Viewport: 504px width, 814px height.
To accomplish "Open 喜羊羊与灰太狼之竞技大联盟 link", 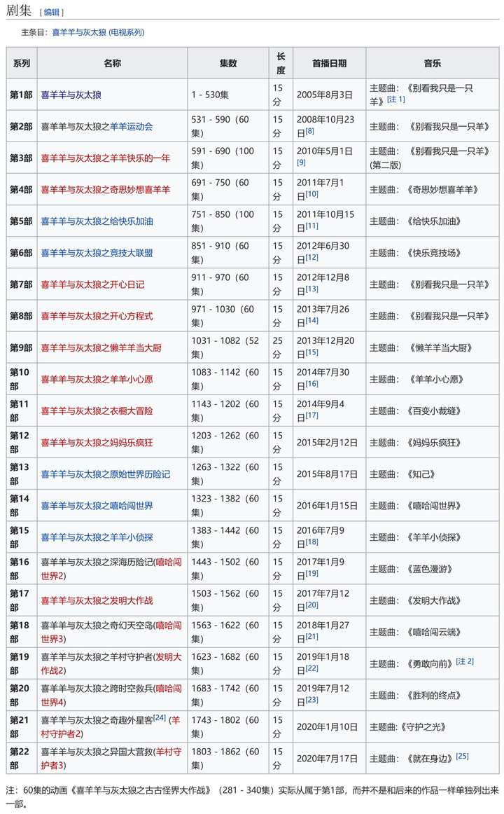I will 97,253.
